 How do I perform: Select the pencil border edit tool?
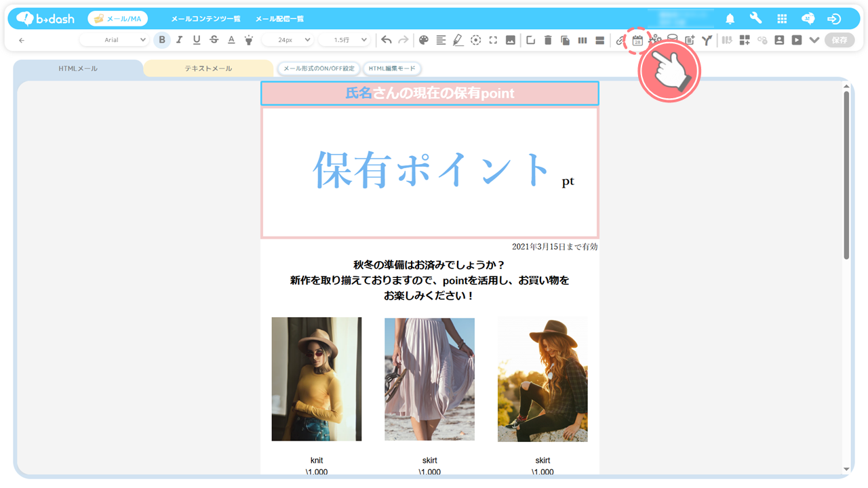[458, 40]
